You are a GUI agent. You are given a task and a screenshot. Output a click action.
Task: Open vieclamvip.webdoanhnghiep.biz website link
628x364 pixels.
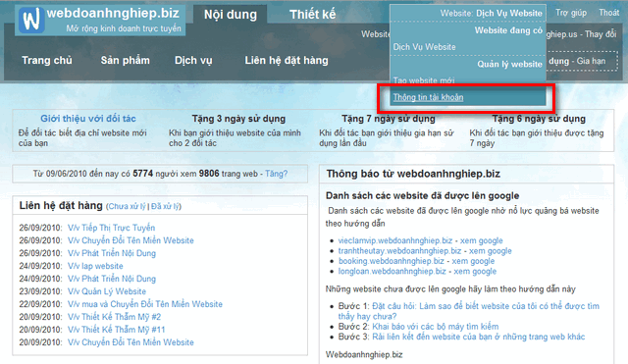[x=394, y=240]
